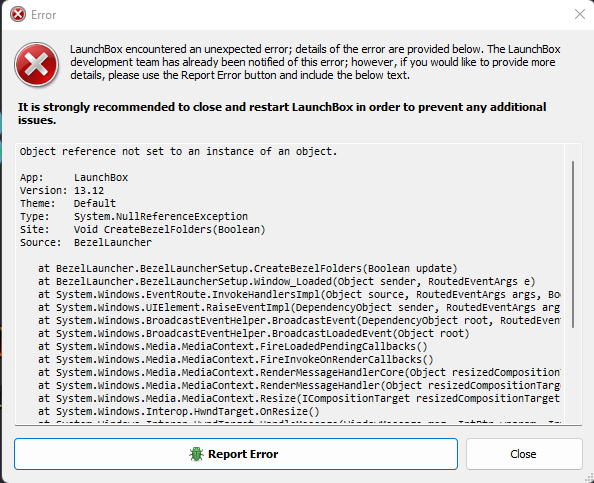
Task: Click the EventRoute.InvokeHandlersImpl stack line
Action: tap(299, 294)
